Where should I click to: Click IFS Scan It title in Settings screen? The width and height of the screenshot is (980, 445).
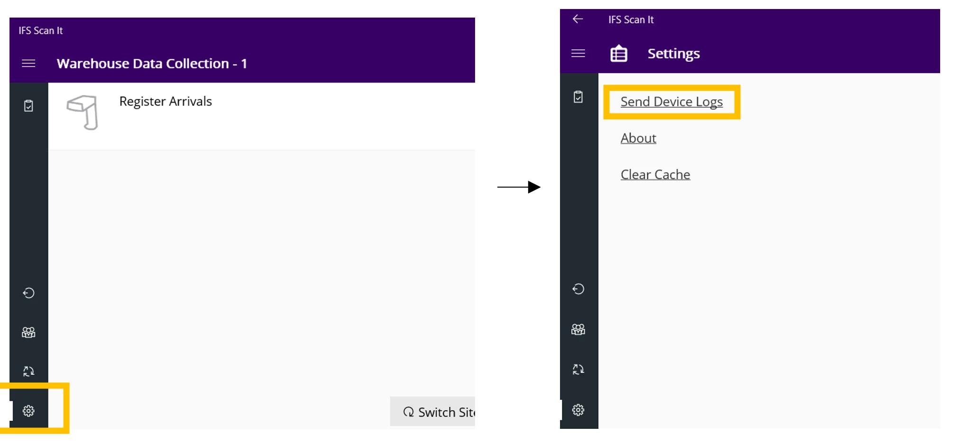click(x=631, y=19)
